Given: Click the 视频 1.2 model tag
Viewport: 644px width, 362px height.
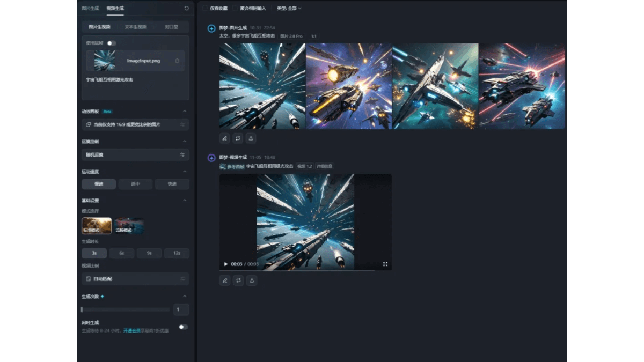Looking at the screenshot, I should pyautogui.click(x=305, y=166).
